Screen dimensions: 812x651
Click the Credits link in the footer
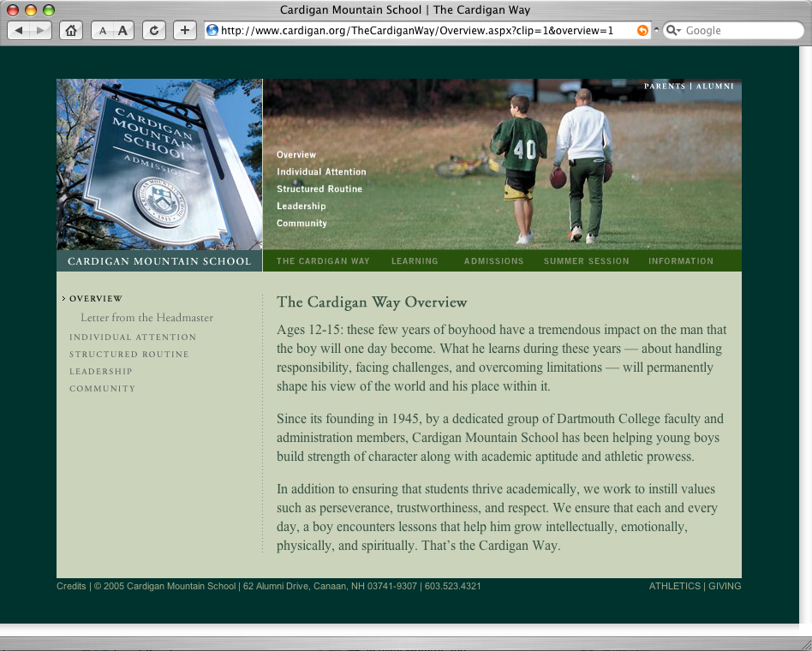[x=71, y=587]
